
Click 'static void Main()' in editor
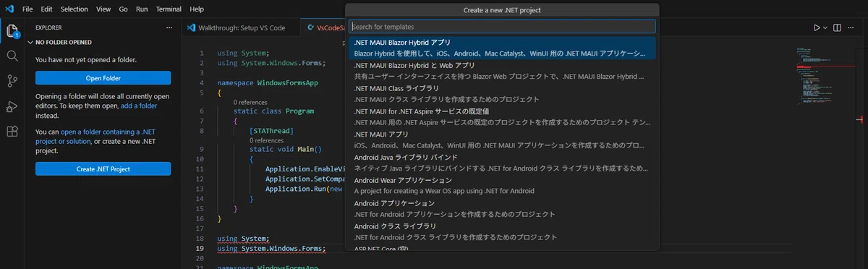(285, 149)
